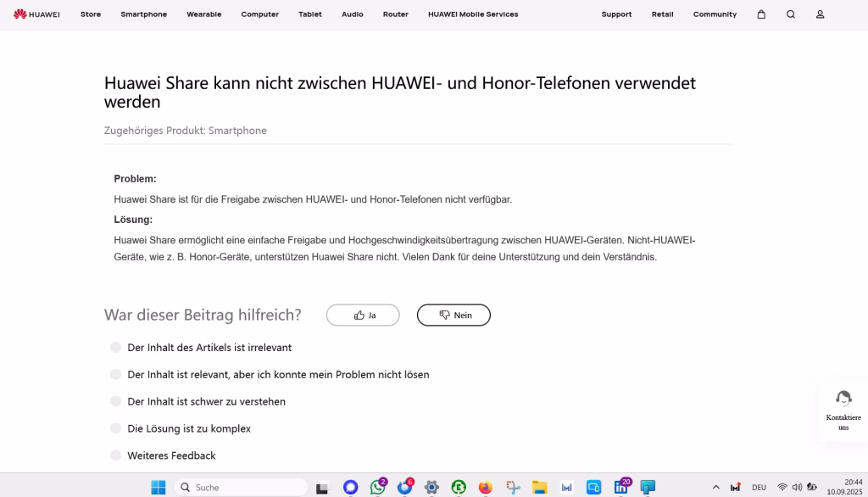Open Settings gear in the taskbar
Screen dimensions: 868x497
click(x=431, y=487)
